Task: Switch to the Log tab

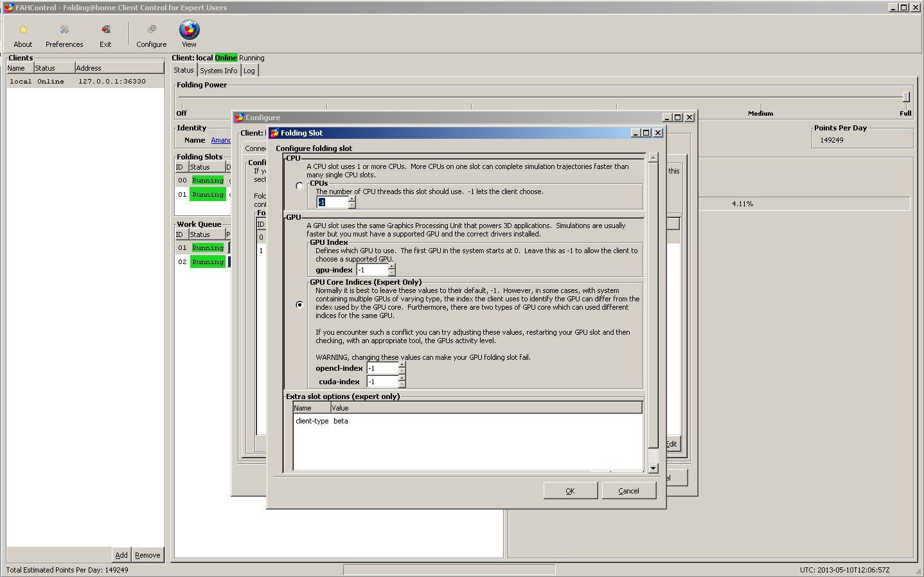Action: [249, 71]
